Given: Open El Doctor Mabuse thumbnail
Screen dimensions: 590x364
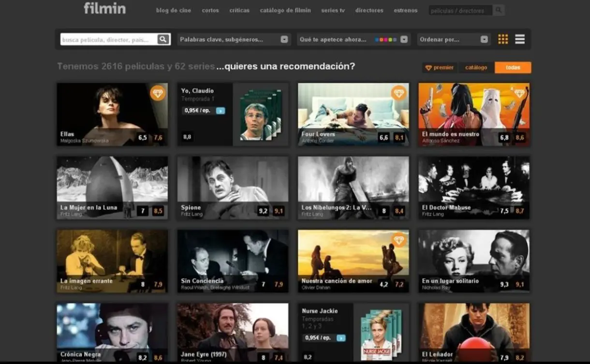Looking at the screenshot, I should pos(474,188).
